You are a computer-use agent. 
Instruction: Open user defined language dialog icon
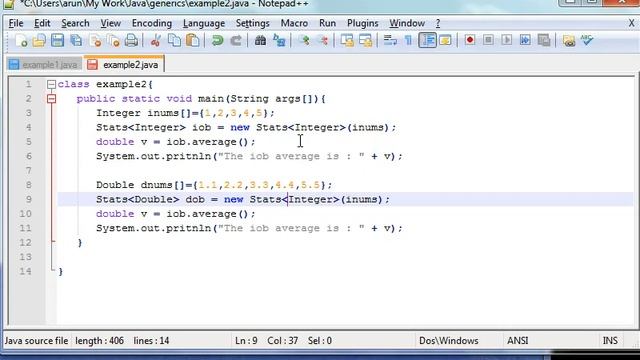445,40
